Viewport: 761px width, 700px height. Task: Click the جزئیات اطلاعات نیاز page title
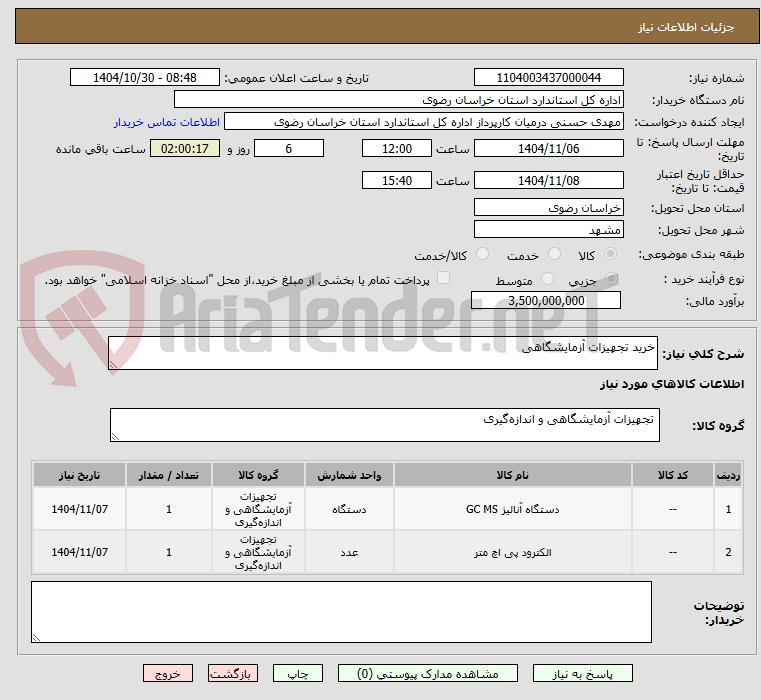pyautogui.click(x=686, y=27)
